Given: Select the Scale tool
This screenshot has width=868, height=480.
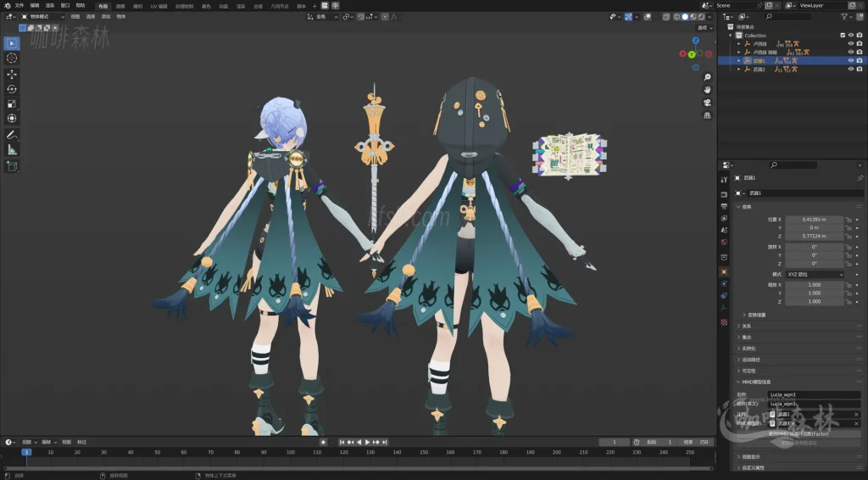Looking at the screenshot, I should point(12,104).
